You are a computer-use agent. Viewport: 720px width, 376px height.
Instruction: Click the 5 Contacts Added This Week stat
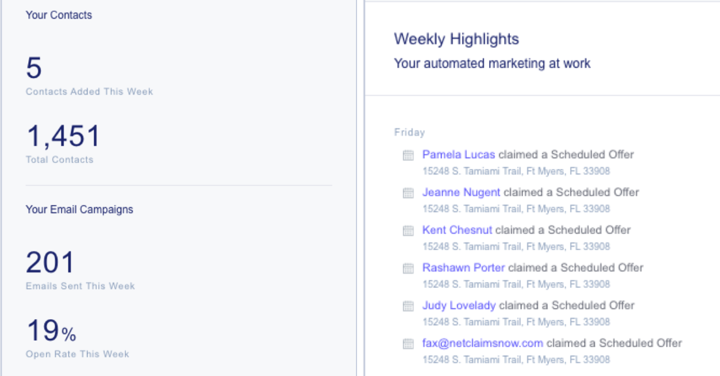click(89, 76)
